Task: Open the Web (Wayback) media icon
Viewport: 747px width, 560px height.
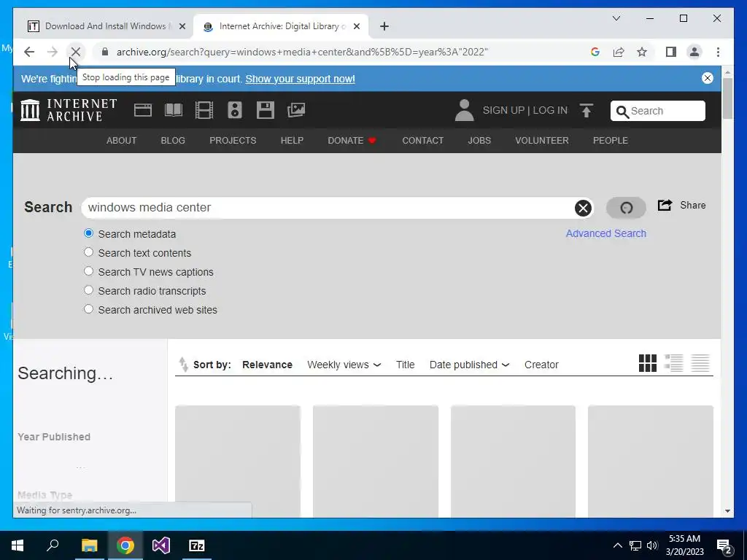Action: pyautogui.click(x=142, y=110)
